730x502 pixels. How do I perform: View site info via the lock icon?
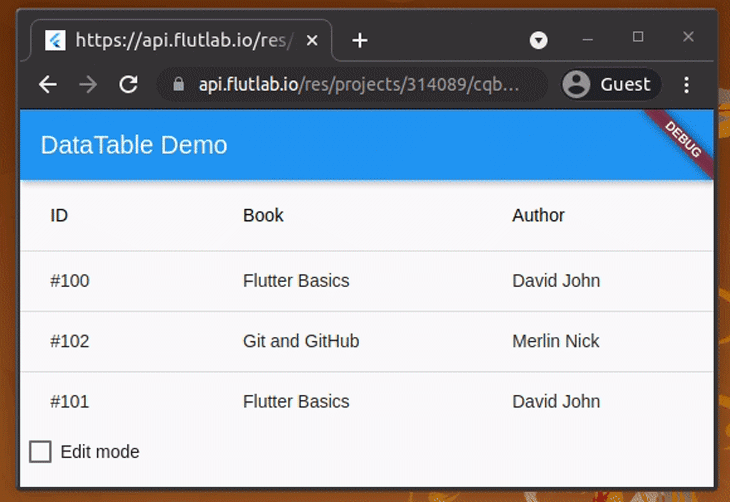click(x=179, y=84)
